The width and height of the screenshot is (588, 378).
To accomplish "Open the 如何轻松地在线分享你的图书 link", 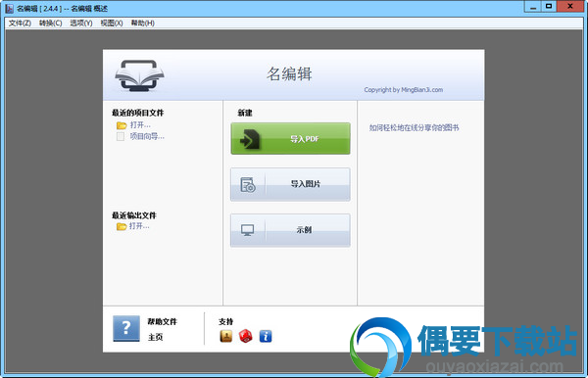I will (x=414, y=127).
